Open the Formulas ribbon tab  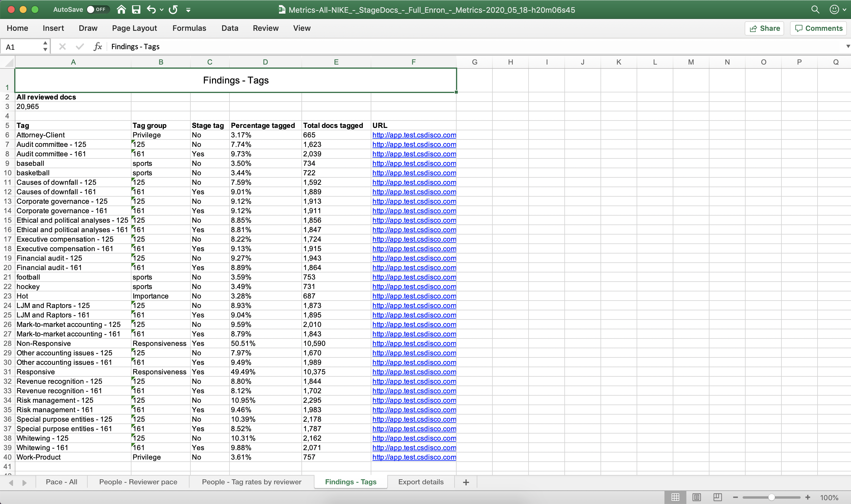click(189, 28)
